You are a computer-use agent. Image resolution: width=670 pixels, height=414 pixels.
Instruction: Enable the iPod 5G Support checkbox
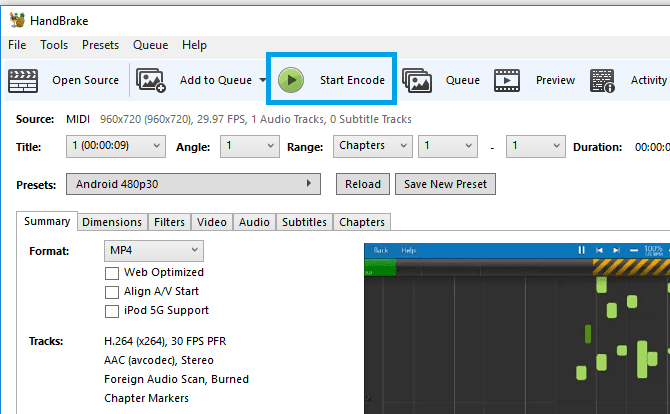point(112,311)
